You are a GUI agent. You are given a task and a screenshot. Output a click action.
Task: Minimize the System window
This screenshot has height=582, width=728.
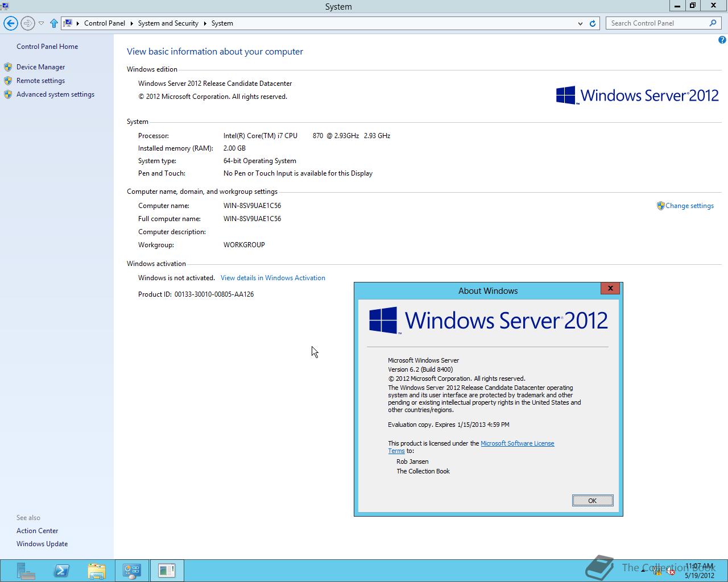click(677, 6)
